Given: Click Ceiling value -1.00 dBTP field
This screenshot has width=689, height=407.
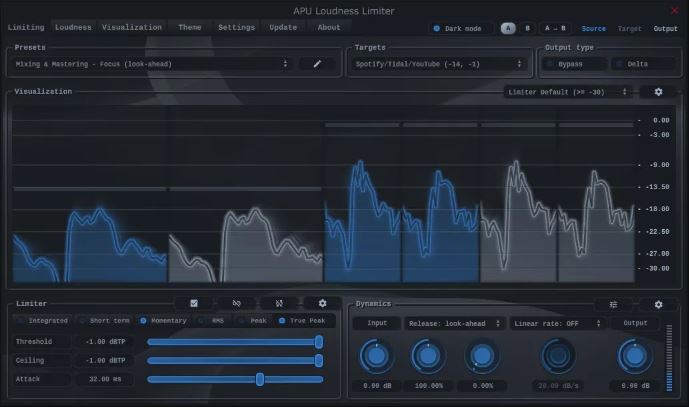Looking at the screenshot, I should 105,360.
